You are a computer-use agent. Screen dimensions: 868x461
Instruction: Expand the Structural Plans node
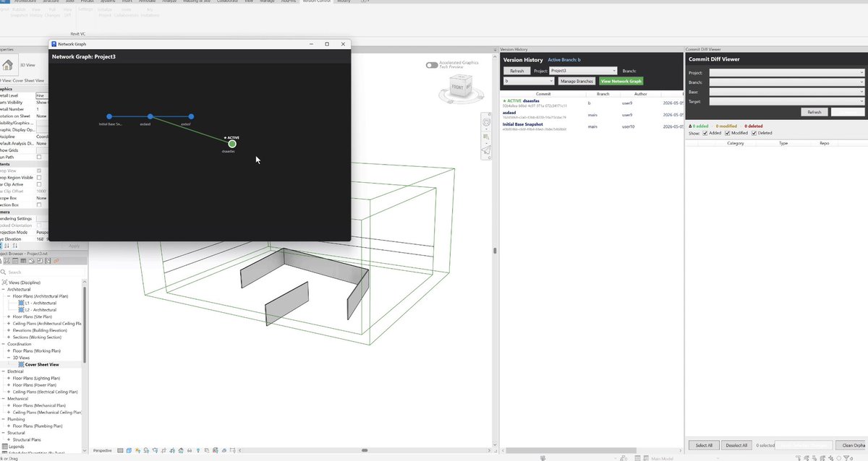pyautogui.click(x=9, y=439)
